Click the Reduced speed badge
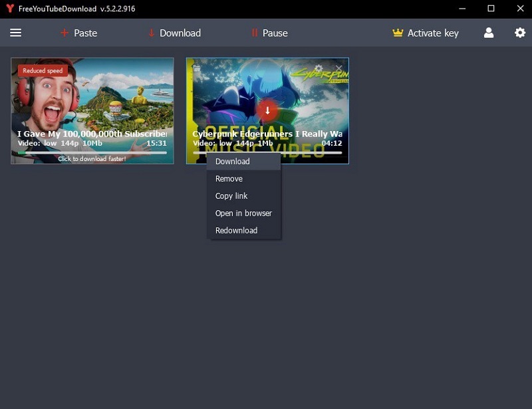532x409 pixels. tap(43, 70)
